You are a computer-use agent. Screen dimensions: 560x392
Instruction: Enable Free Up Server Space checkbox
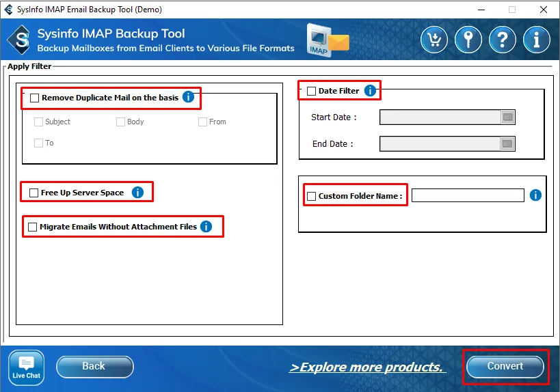(34, 193)
